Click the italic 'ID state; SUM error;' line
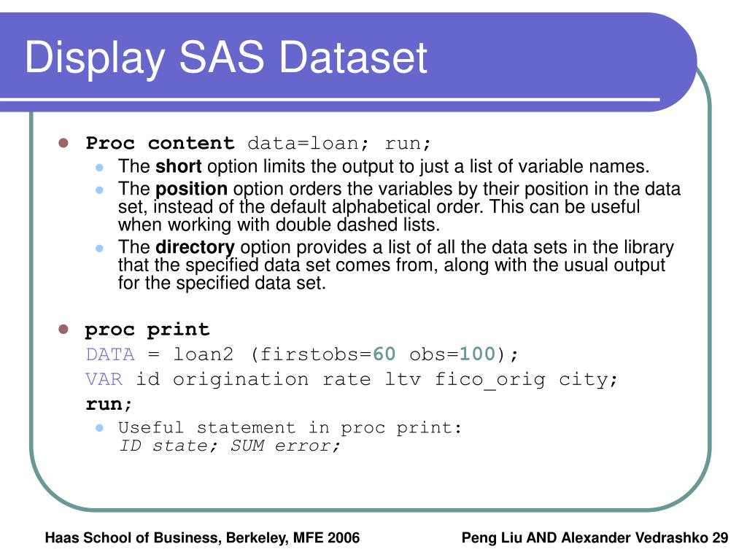Screen dimensions: 747x560 [x=230, y=446]
